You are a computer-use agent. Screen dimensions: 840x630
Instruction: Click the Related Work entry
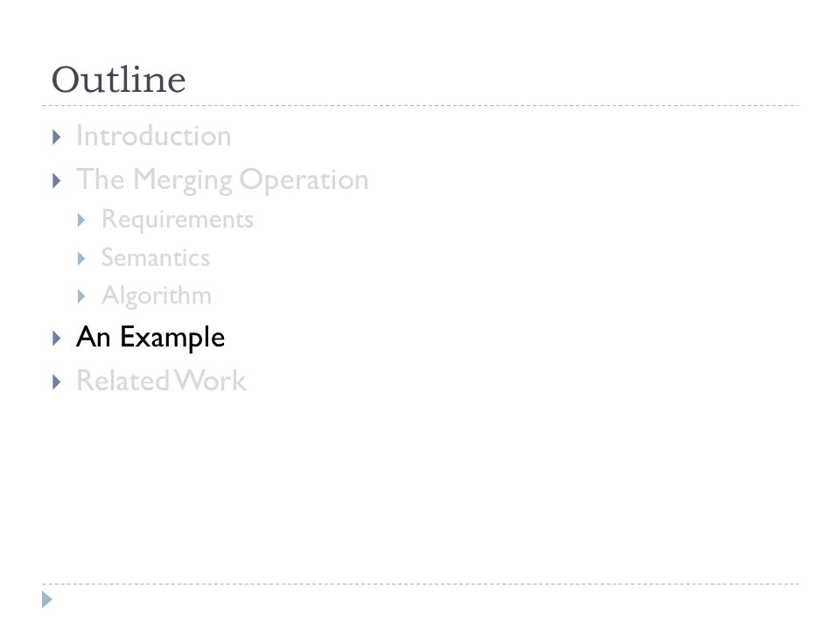point(161,381)
